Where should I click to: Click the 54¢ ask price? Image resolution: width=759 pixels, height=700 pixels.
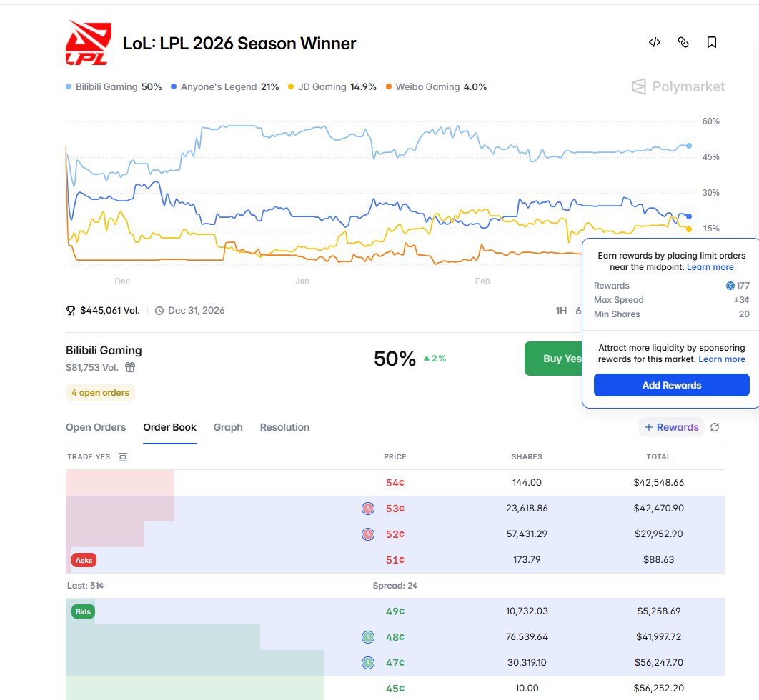click(395, 483)
